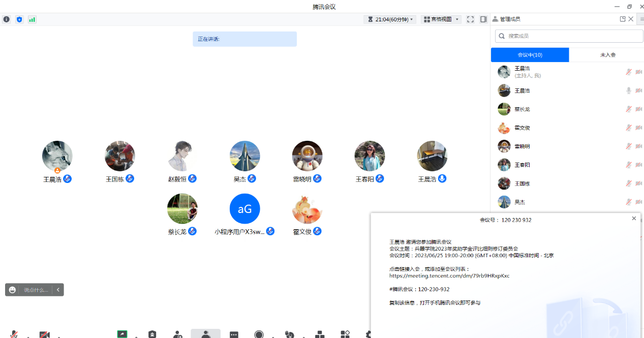Enter full screen mode

(x=470, y=19)
